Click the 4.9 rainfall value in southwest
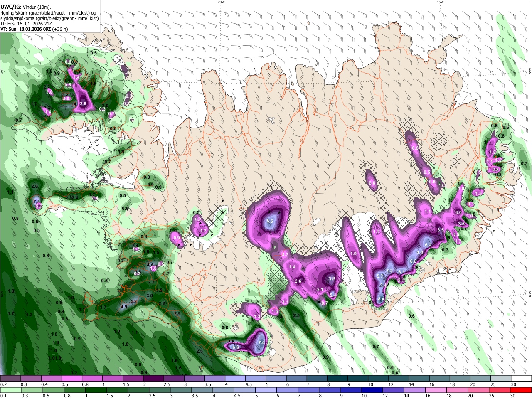532x399 pixels. coord(124,307)
